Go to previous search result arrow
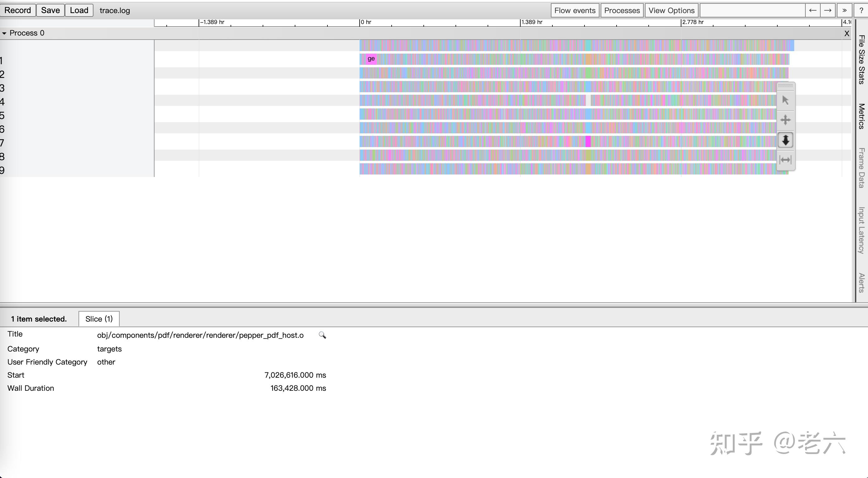This screenshot has width=868, height=478. [813, 11]
